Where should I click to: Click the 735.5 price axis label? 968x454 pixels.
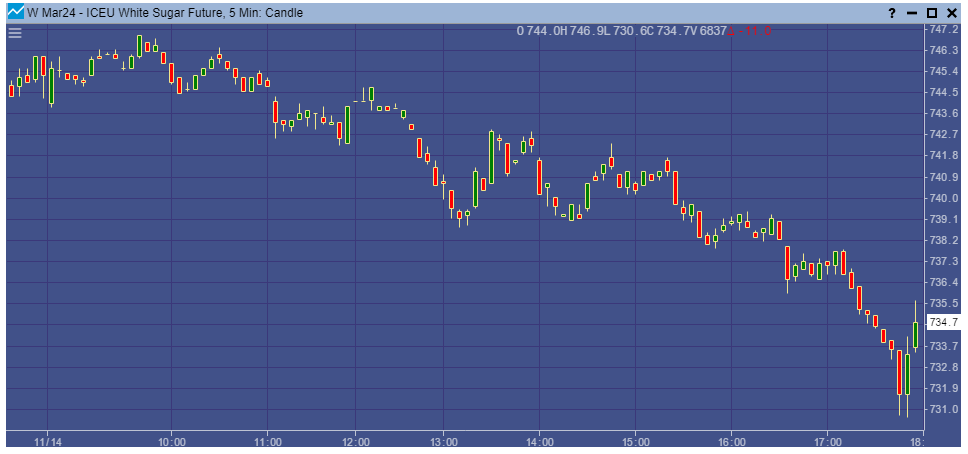943,303
